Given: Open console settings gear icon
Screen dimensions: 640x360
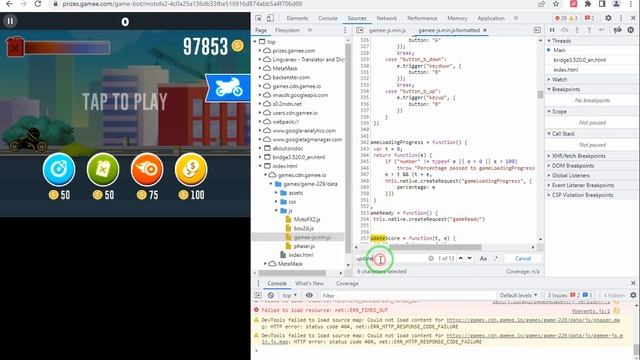Looking at the screenshot, I should pyautogui.click(x=633, y=295).
